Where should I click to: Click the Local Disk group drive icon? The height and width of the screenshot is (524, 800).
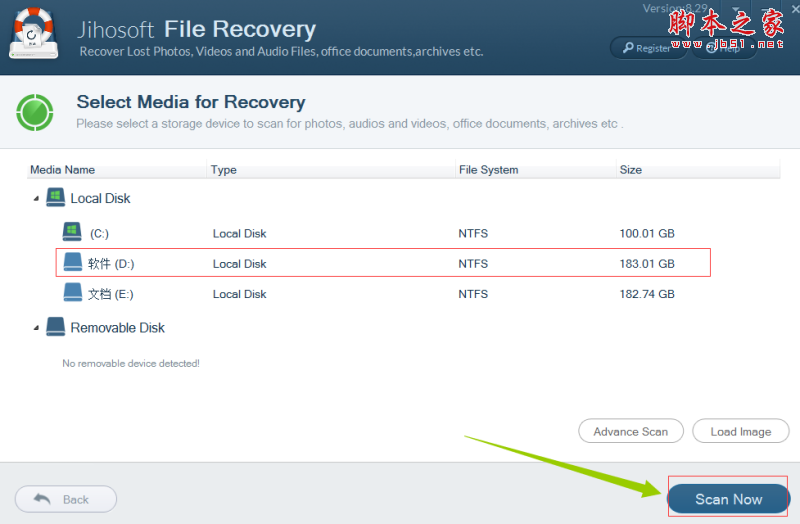55,197
